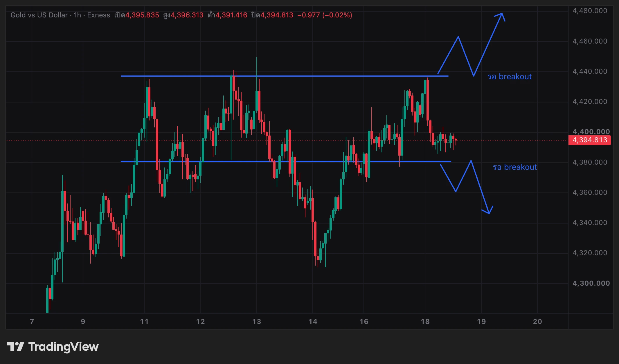Click the 4,300.000 price axis label
The width and height of the screenshot is (619, 364).
click(591, 283)
